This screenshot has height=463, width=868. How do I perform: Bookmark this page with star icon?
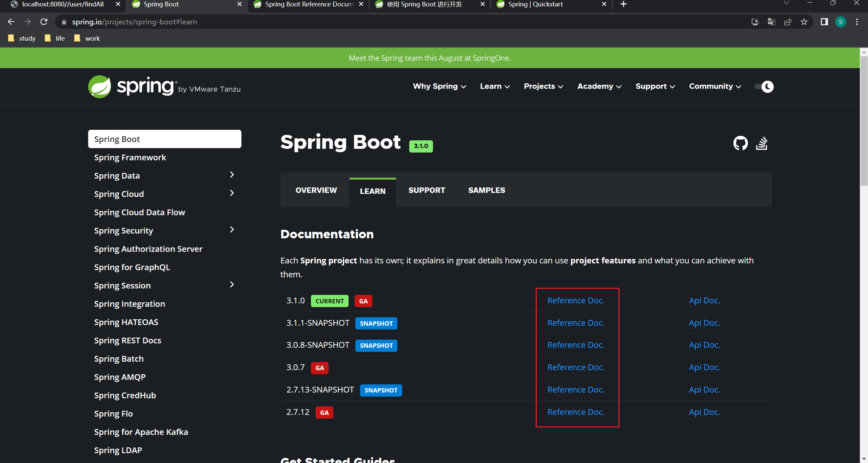click(804, 22)
